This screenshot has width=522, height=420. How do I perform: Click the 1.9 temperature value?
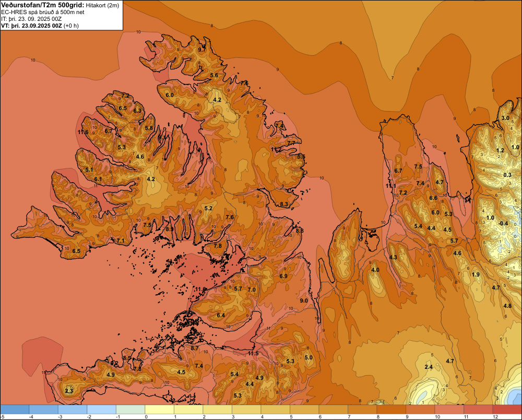point(476,274)
